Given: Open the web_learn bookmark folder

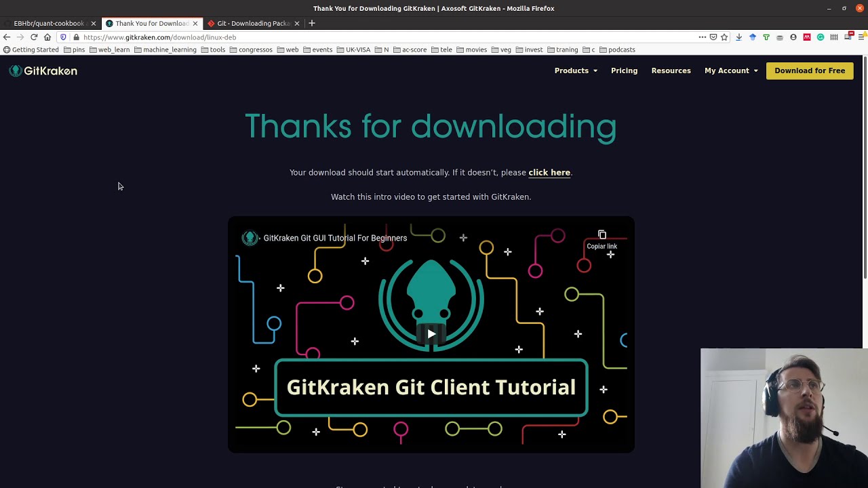Looking at the screenshot, I should (x=110, y=49).
